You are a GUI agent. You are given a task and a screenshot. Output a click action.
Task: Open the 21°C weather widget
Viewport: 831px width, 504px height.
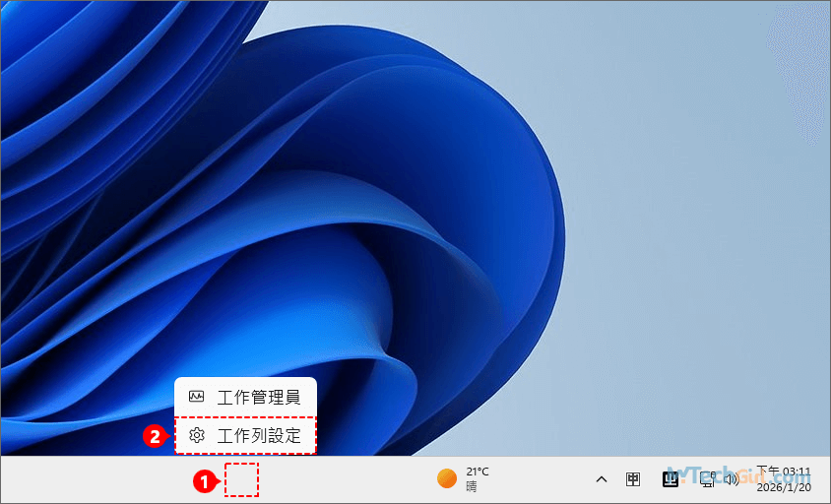click(463, 478)
